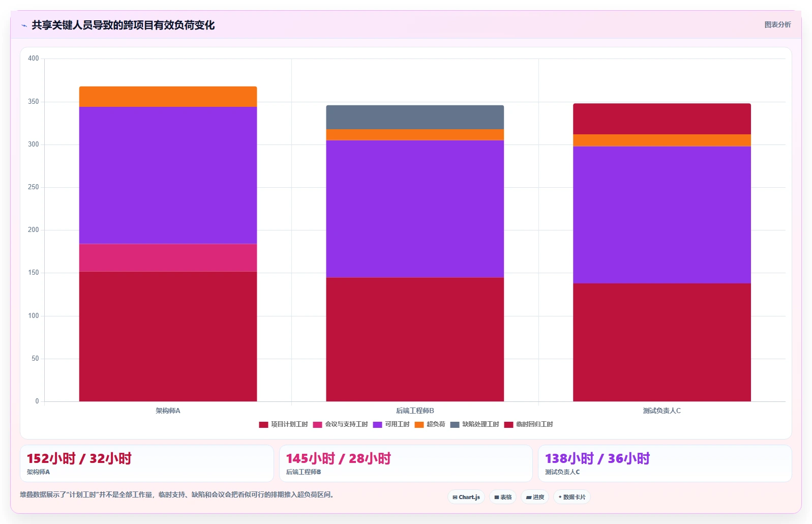Select the title 共享关键人员导致的跨项目有效负荷变化
The image size is (812, 524).
(123, 25)
